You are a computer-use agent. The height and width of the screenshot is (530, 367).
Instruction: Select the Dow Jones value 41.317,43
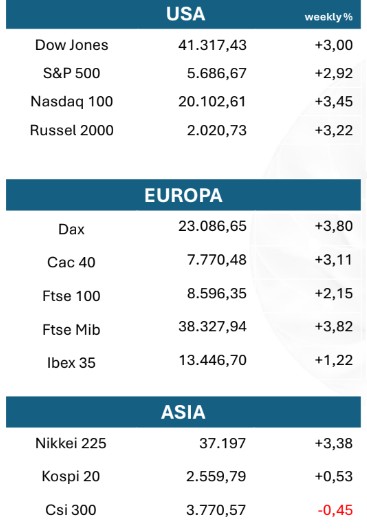click(x=213, y=45)
